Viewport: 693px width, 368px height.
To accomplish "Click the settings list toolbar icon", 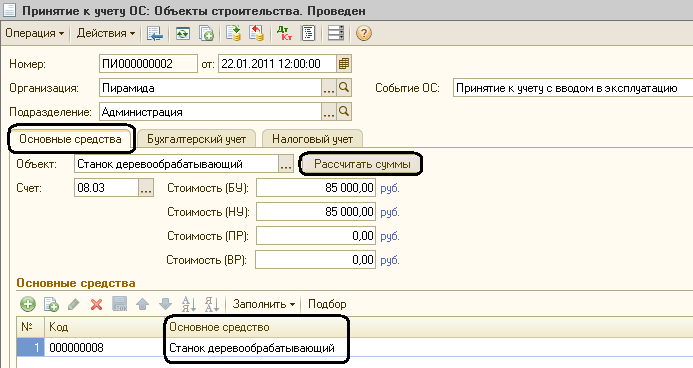I will click(336, 34).
